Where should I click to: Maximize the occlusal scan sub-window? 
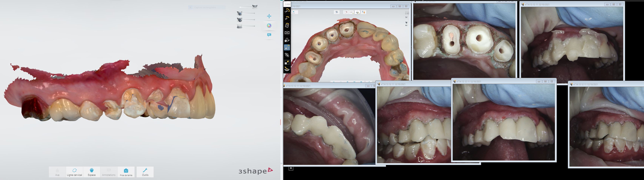(x=399, y=6)
